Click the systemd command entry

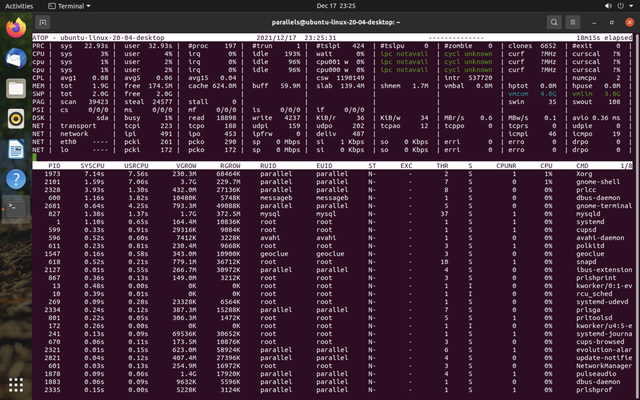point(590,222)
